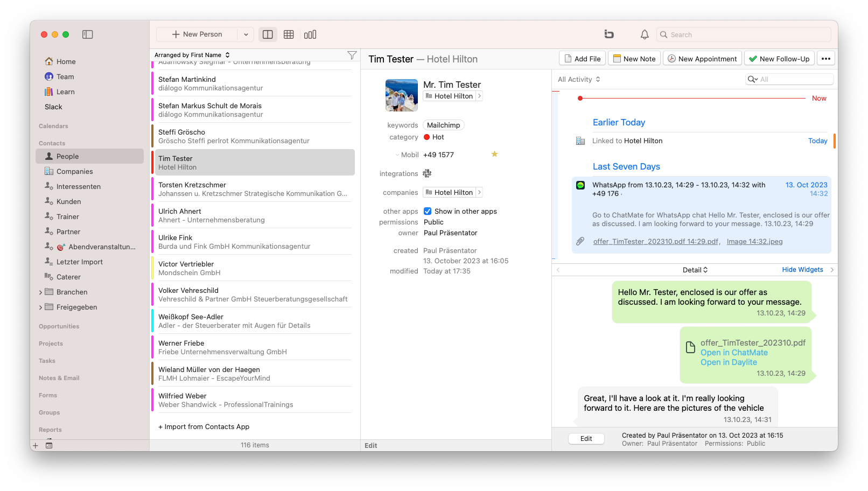Open the Projects section
The height and width of the screenshot is (491, 868).
tap(51, 343)
